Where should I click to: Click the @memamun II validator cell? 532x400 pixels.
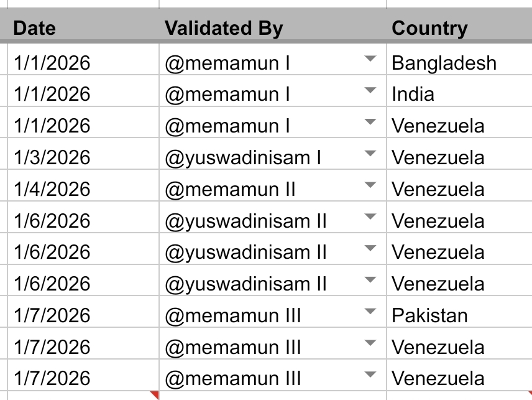(x=273, y=185)
